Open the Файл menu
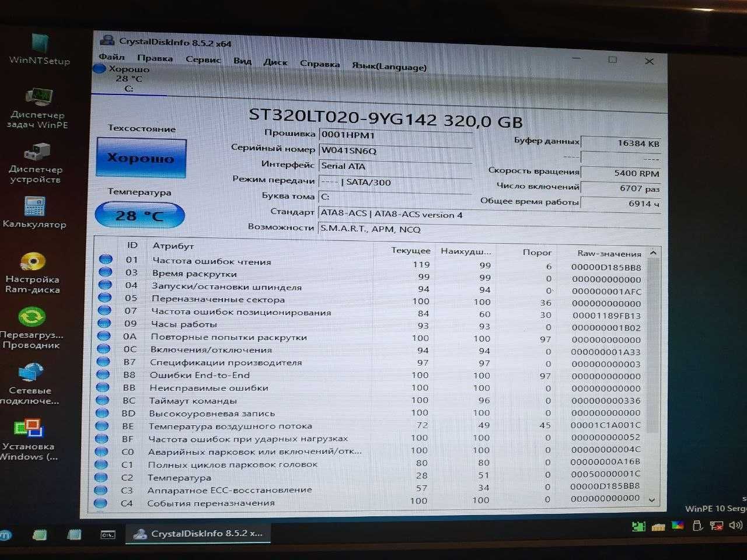The width and height of the screenshot is (747, 560). tap(111, 57)
